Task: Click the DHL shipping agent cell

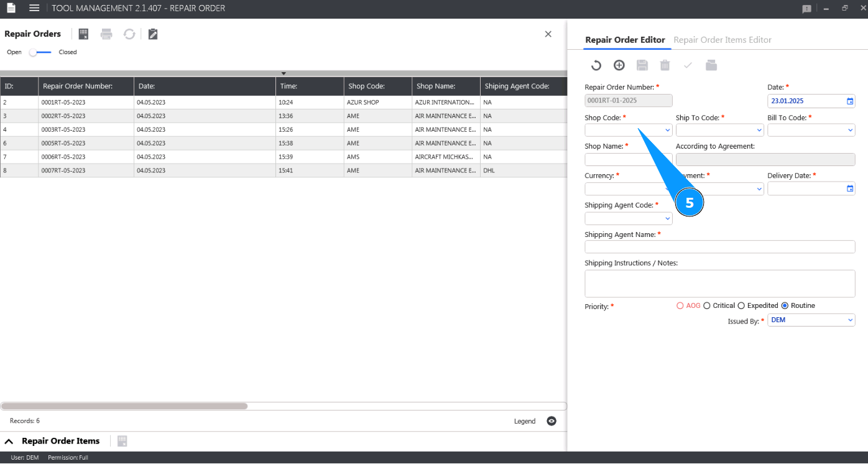Action: [524, 170]
